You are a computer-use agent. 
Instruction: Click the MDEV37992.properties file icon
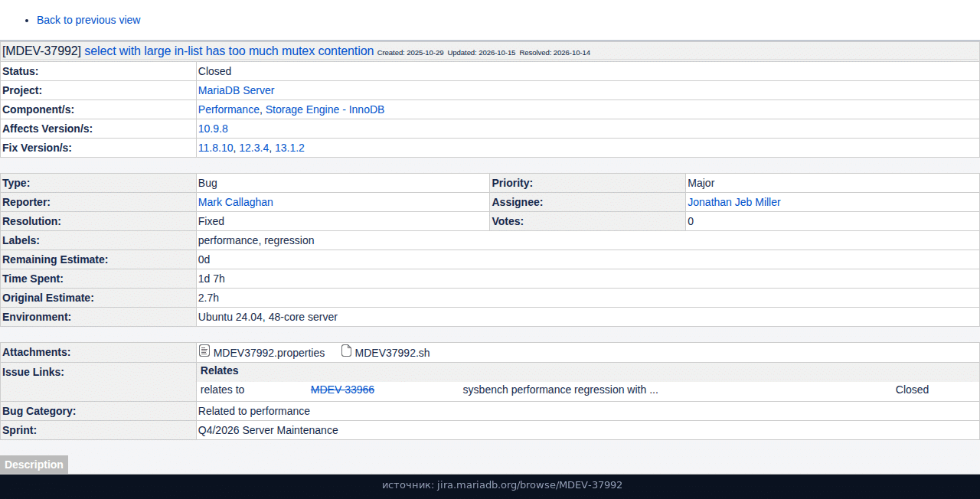[x=204, y=351]
